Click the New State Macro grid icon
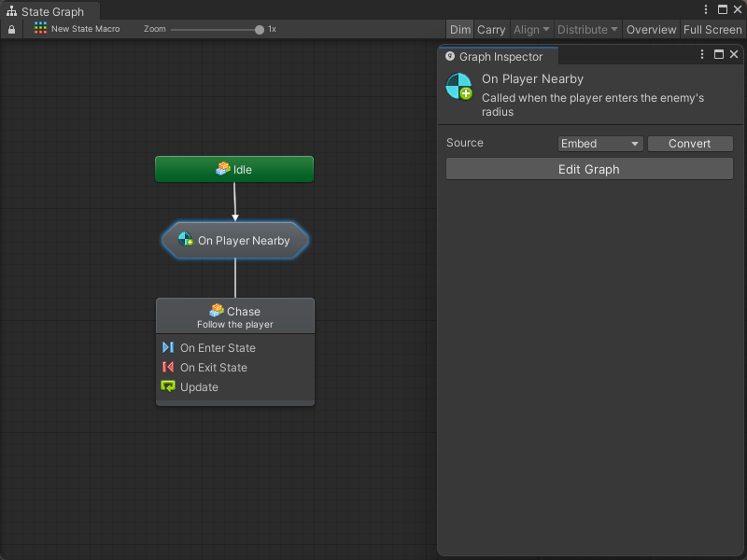Screen dimensions: 747x560 [x=40, y=29]
